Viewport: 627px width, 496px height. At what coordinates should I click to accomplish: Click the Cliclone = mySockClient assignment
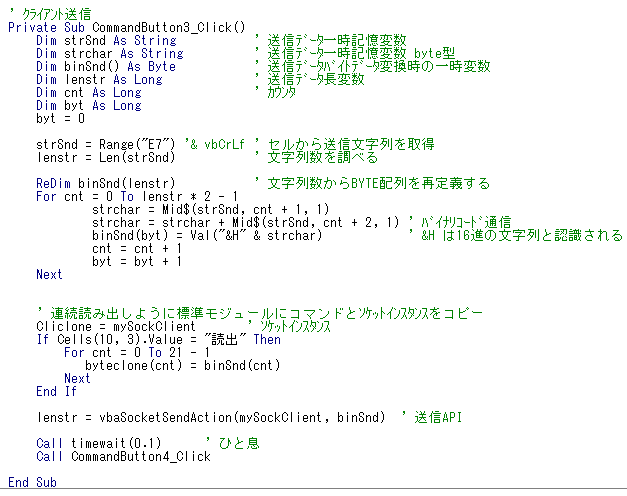(116, 326)
